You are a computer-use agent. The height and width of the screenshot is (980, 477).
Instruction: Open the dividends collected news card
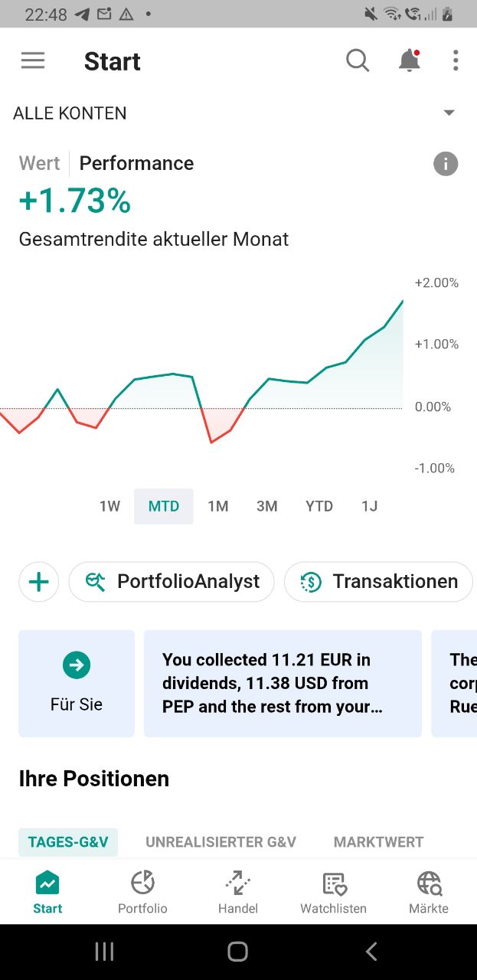point(283,683)
